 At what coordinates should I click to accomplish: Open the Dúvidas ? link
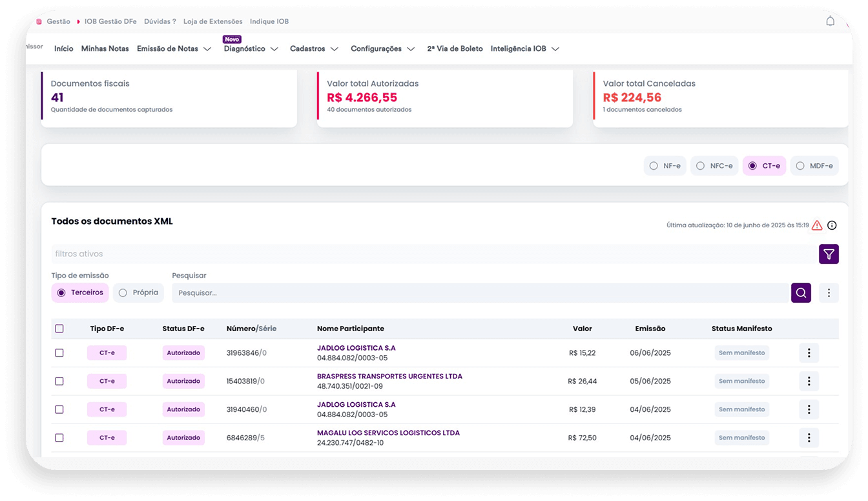(160, 21)
